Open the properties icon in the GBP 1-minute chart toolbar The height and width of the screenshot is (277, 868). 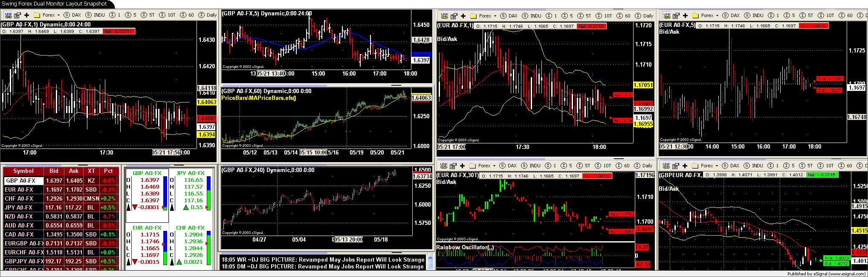pyautogui.click(x=17, y=15)
